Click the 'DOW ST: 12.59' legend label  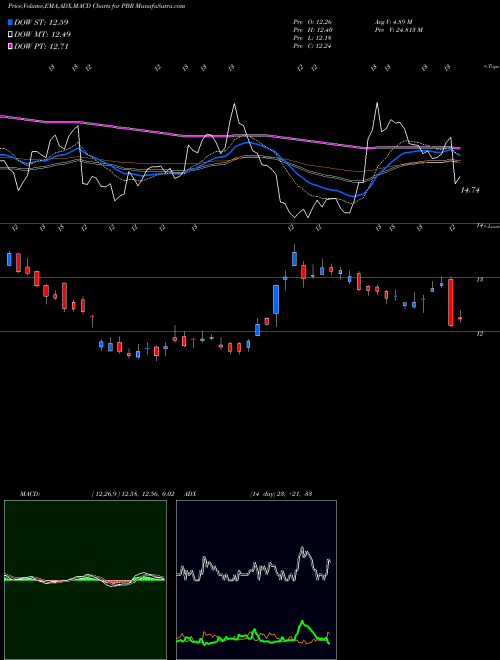[x=41, y=22]
